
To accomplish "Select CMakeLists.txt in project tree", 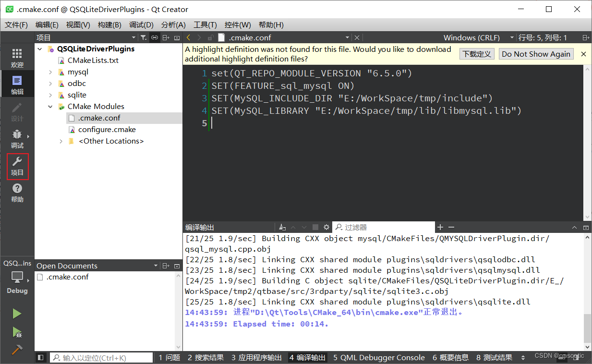I will coord(93,61).
